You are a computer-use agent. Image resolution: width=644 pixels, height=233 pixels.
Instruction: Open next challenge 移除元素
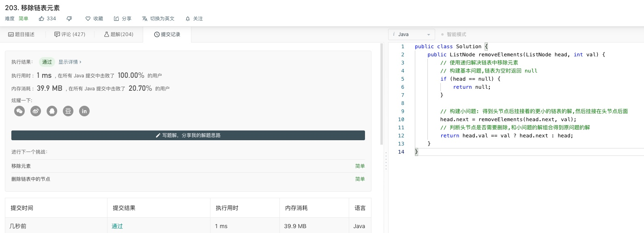[x=21, y=166]
